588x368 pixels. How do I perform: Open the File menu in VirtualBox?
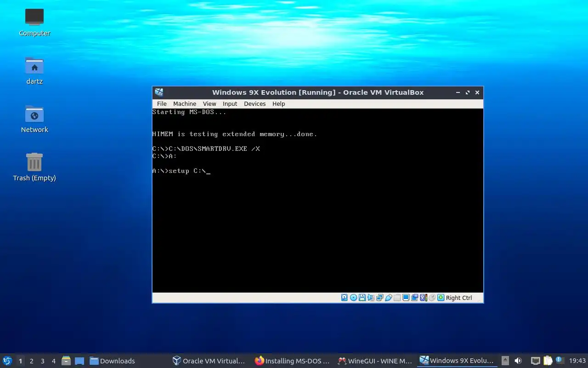click(162, 103)
